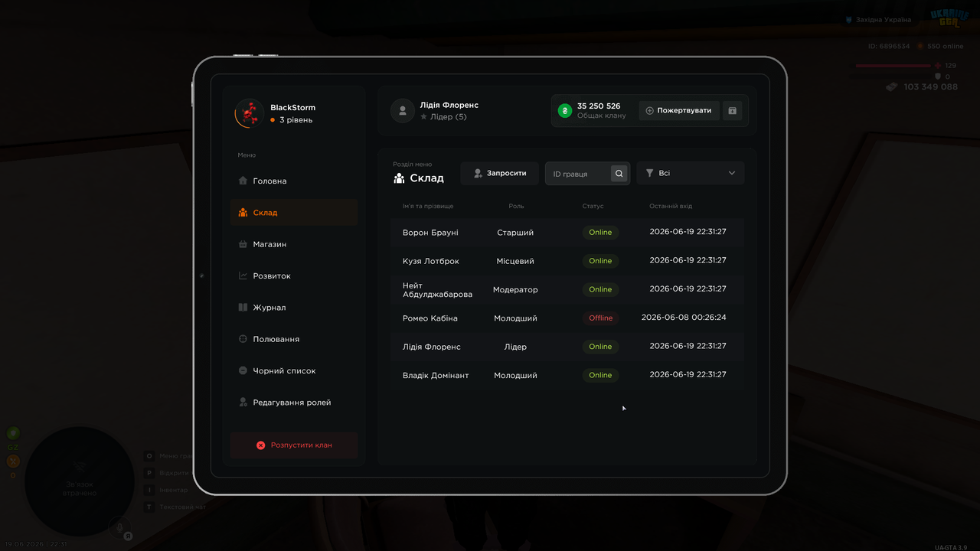980x551 pixels.
Task: Open Чорний список menu section
Action: pos(294,370)
